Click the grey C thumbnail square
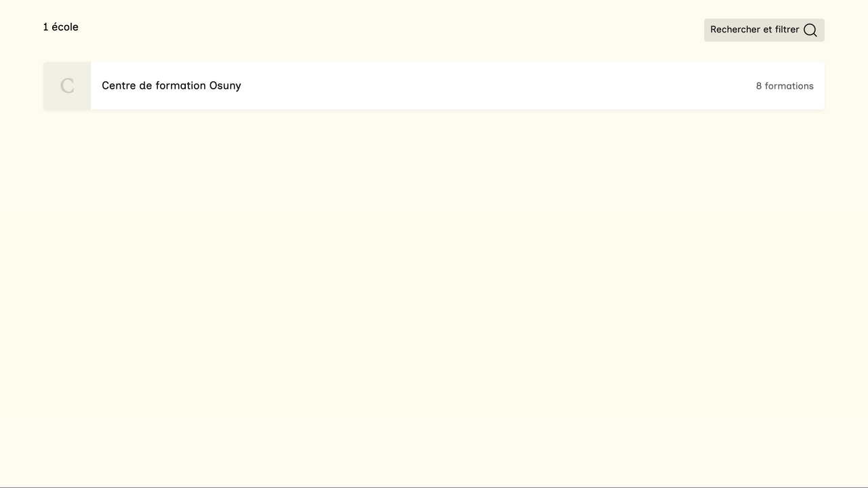The height and width of the screenshot is (488, 868). [67, 86]
